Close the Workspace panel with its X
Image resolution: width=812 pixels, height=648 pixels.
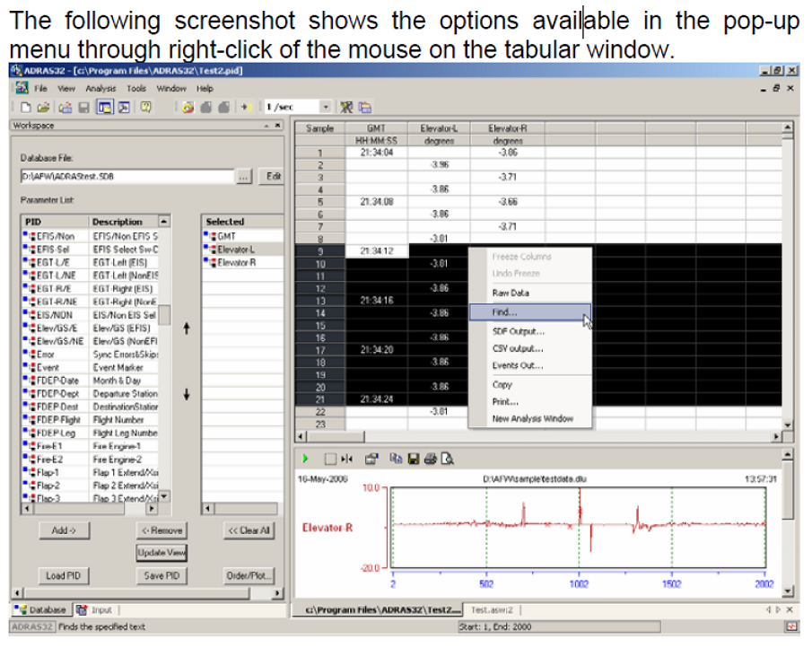pos(278,126)
